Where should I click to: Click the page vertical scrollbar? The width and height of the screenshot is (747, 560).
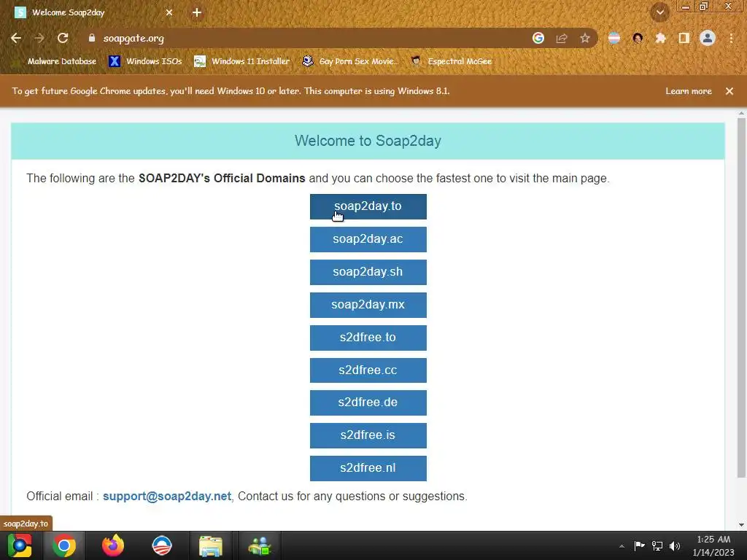(x=741, y=297)
